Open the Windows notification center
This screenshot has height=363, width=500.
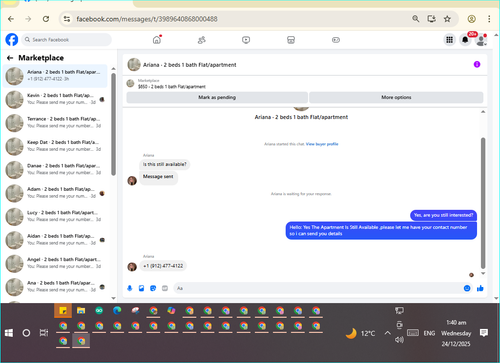pos(484,333)
